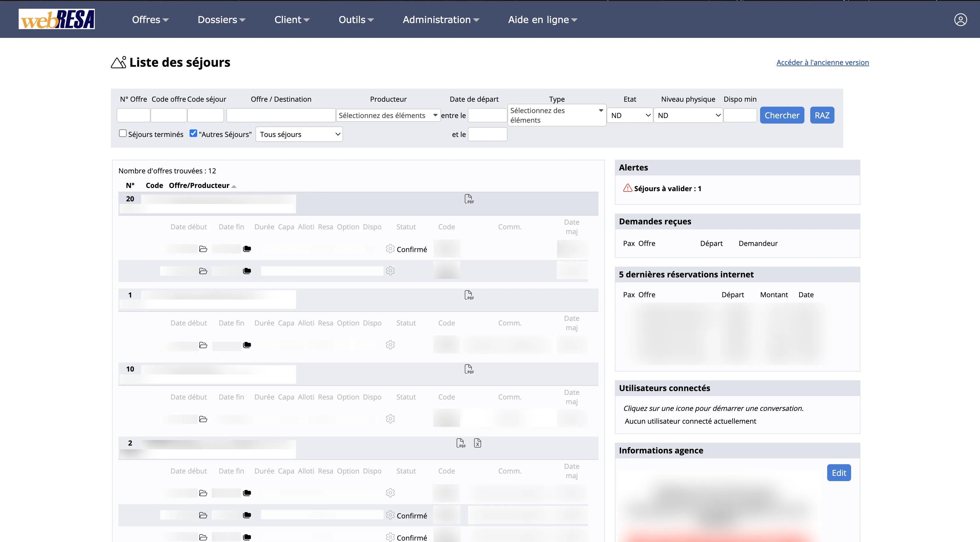The image size is (980, 542).
Task: Open the open-folder icon in offer 20 second row
Action: [203, 271]
